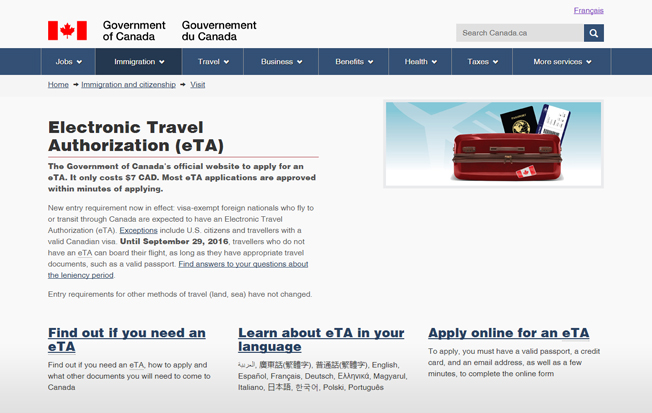
Task: Click the red suitcase banner image
Action: point(494,144)
